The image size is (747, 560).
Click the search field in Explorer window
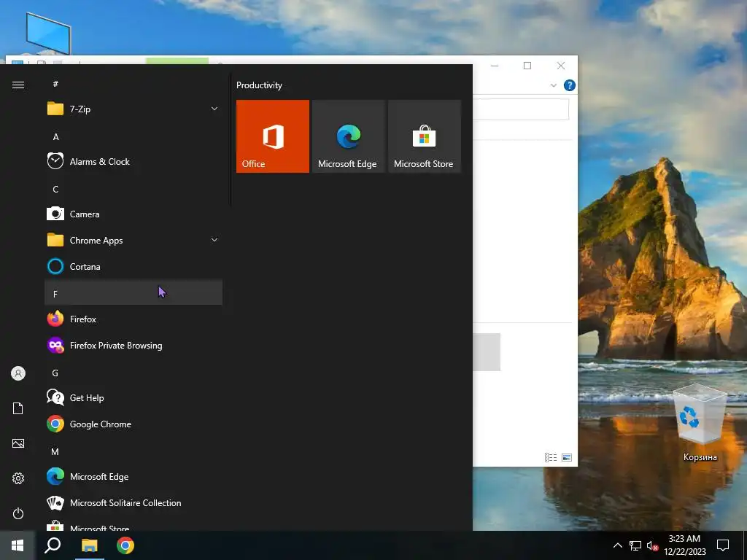[x=521, y=109]
